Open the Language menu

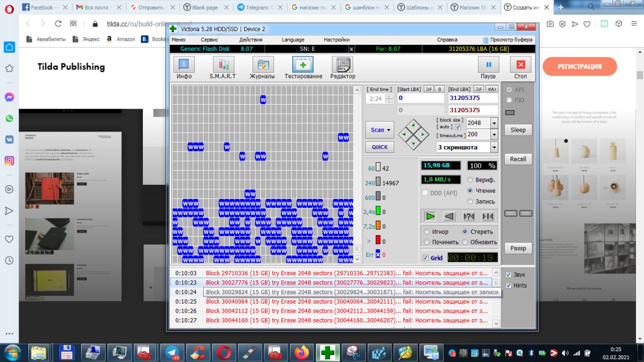[293, 40]
